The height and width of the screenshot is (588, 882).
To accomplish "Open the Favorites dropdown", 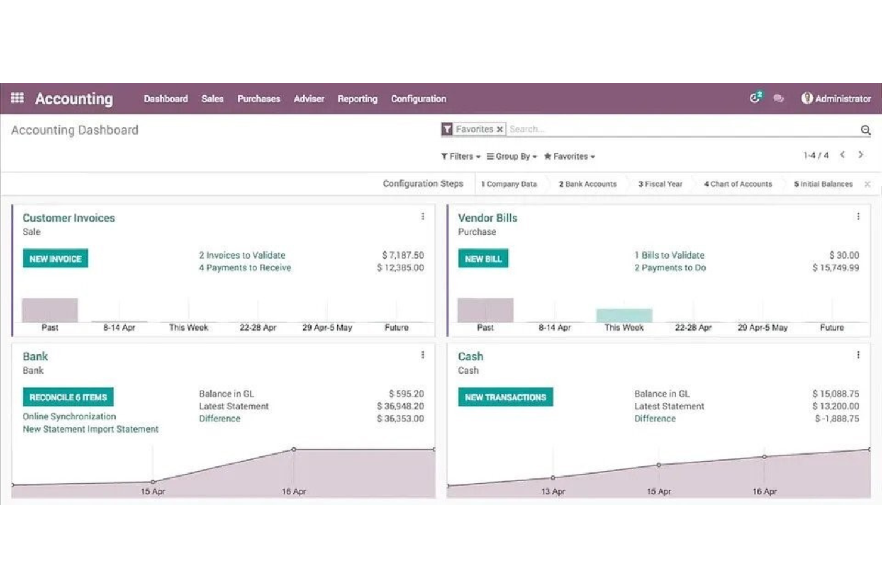I will pos(568,156).
